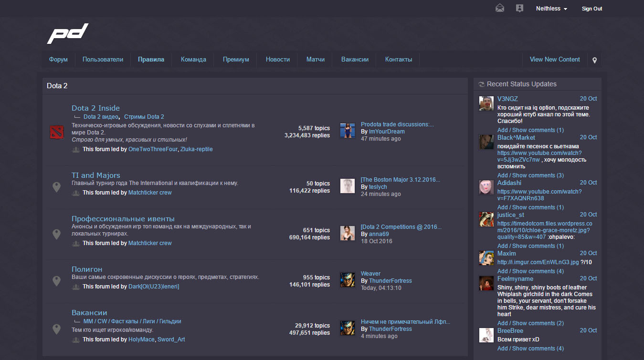Open moderator Dark[Ol(U23)leneri] profile
The height and width of the screenshot is (360, 644).
pos(154,287)
